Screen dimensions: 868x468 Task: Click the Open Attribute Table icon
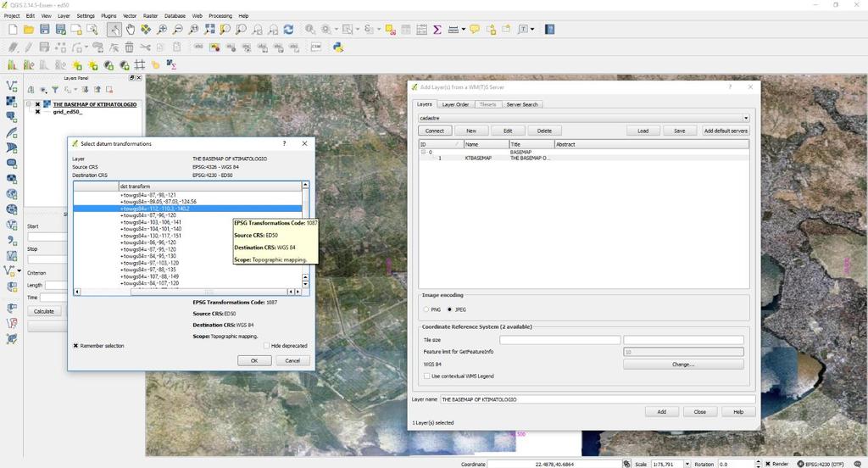(x=406, y=30)
